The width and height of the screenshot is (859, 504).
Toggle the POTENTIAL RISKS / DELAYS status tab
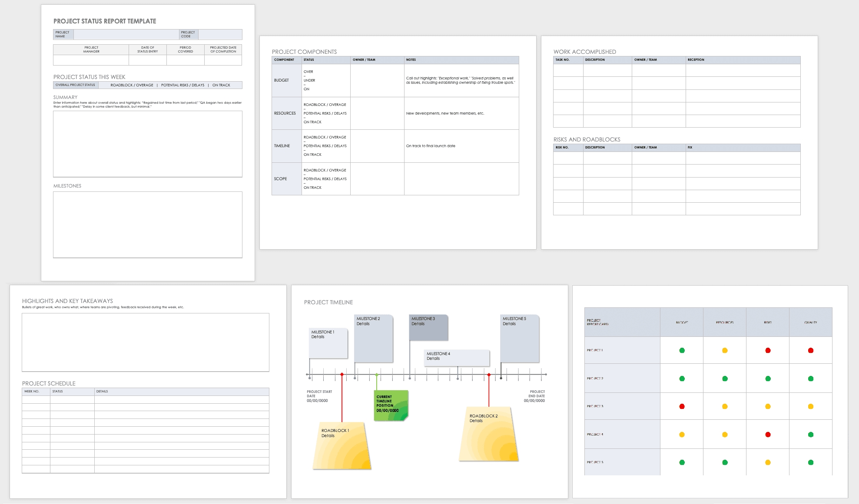coord(186,85)
